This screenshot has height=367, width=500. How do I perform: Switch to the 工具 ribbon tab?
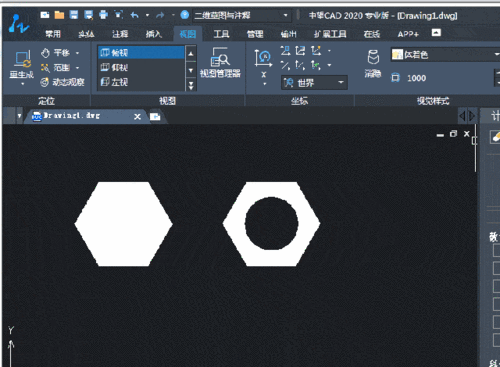[221, 34]
